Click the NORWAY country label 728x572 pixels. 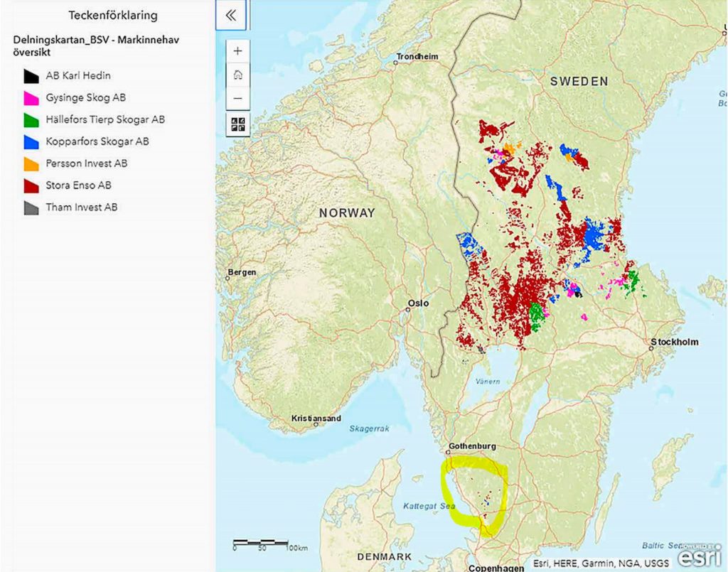tap(347, 213)
